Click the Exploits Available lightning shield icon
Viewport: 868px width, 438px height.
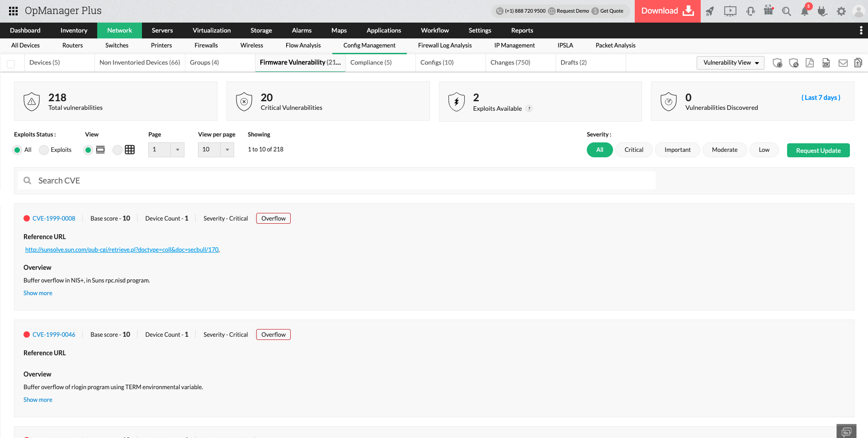pyautogui.click(x=457, y=101)
